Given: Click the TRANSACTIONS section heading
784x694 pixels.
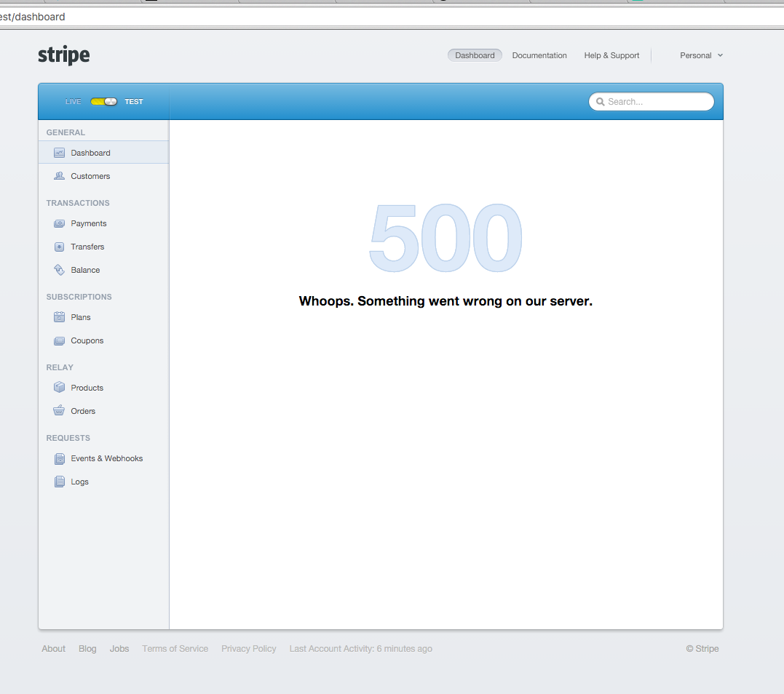Looking at the screenshot, I should pyautogui.click(x=77, y=203).
